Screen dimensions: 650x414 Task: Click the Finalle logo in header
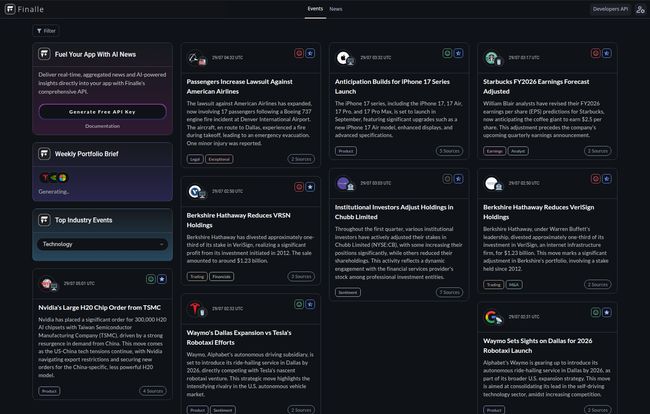24,9
